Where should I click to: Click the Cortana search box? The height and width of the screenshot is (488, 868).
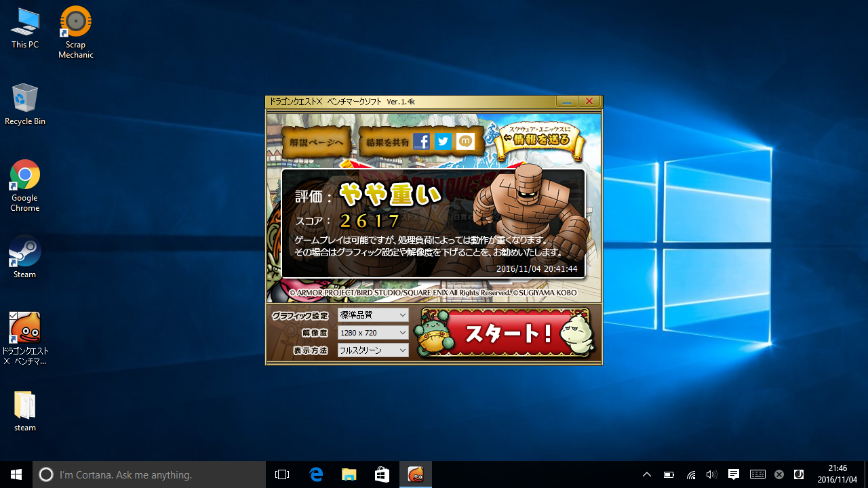[149, 474]
